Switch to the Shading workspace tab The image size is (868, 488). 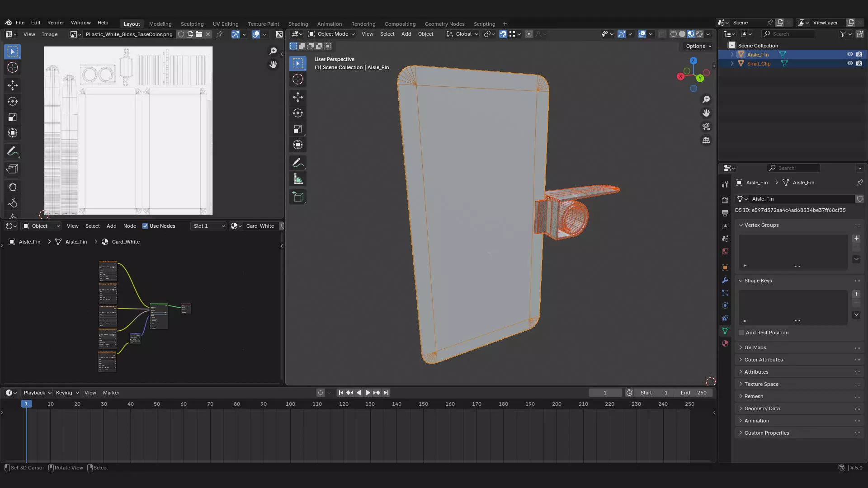coord(298,24)
